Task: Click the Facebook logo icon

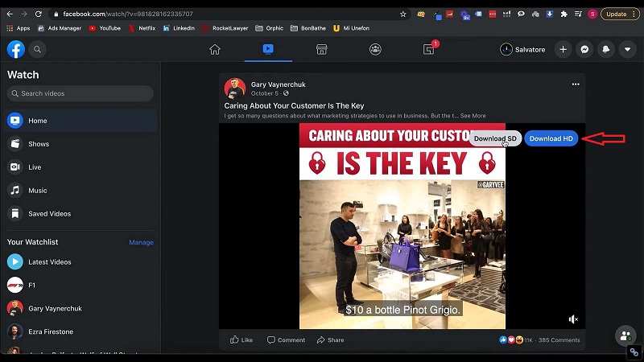Action: click(x=15, y=49)
